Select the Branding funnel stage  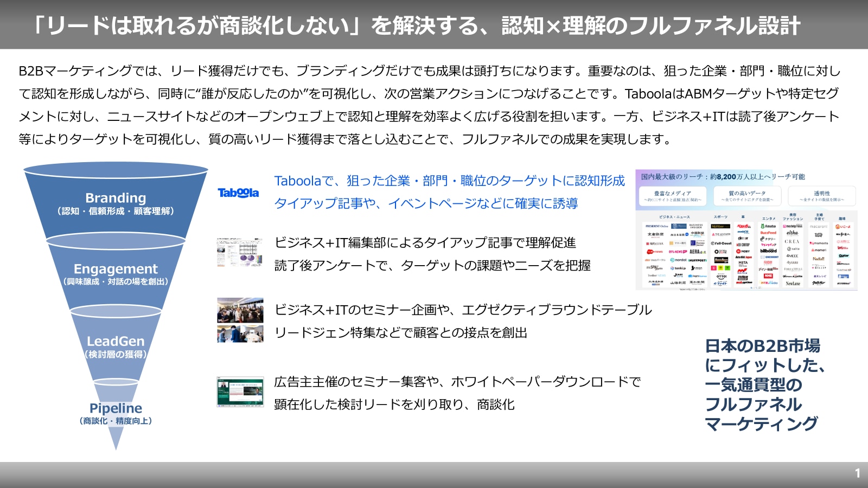point(116,204)
